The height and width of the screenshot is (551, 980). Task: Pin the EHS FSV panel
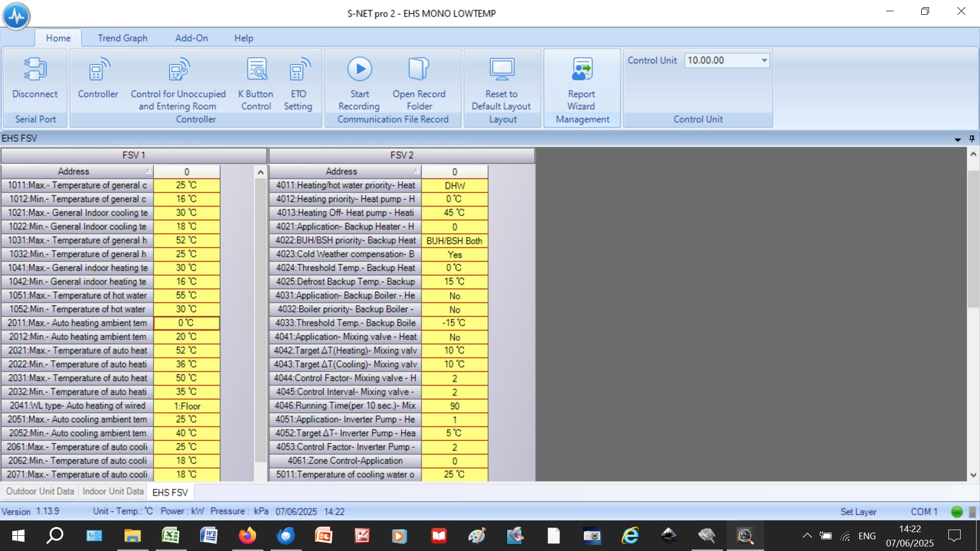point(972,138)
